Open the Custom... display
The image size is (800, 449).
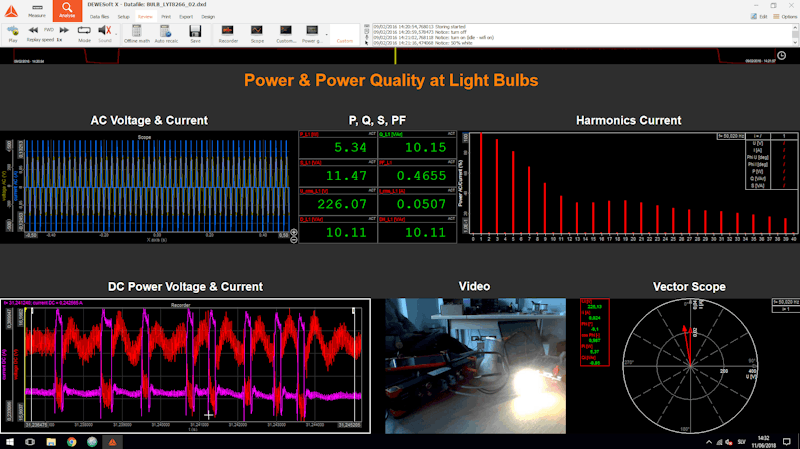(286, 34)
